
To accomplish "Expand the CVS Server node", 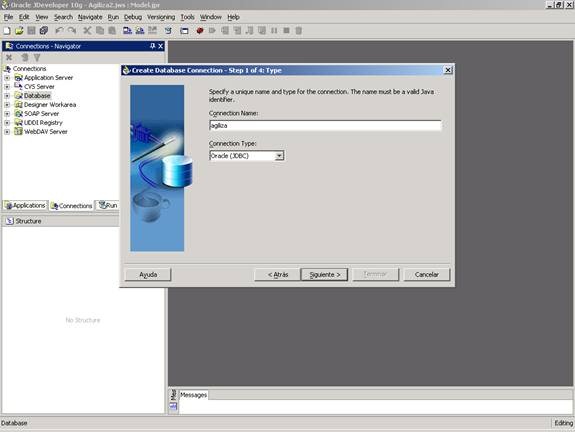I will pyautogui.click(x=7, y=87).
